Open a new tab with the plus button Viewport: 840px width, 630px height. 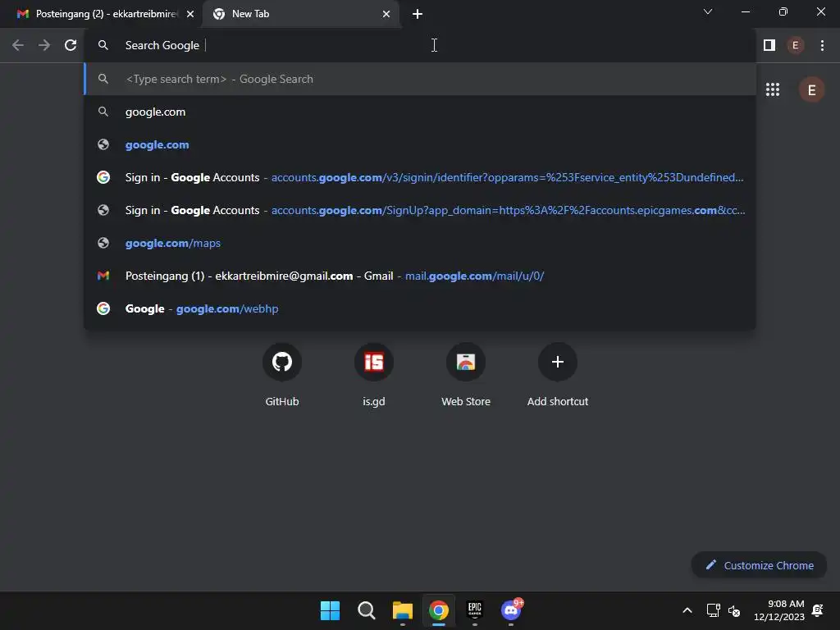418,14
